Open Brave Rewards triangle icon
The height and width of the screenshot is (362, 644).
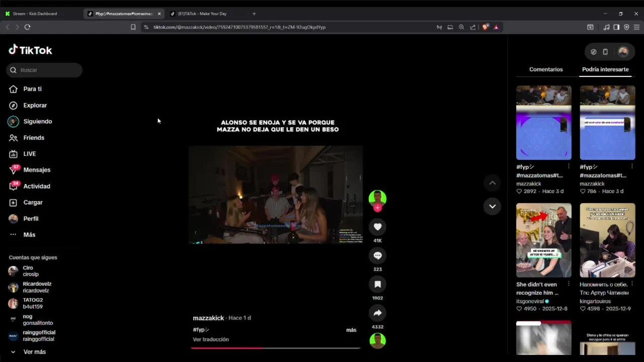click(x=496, y=27)
